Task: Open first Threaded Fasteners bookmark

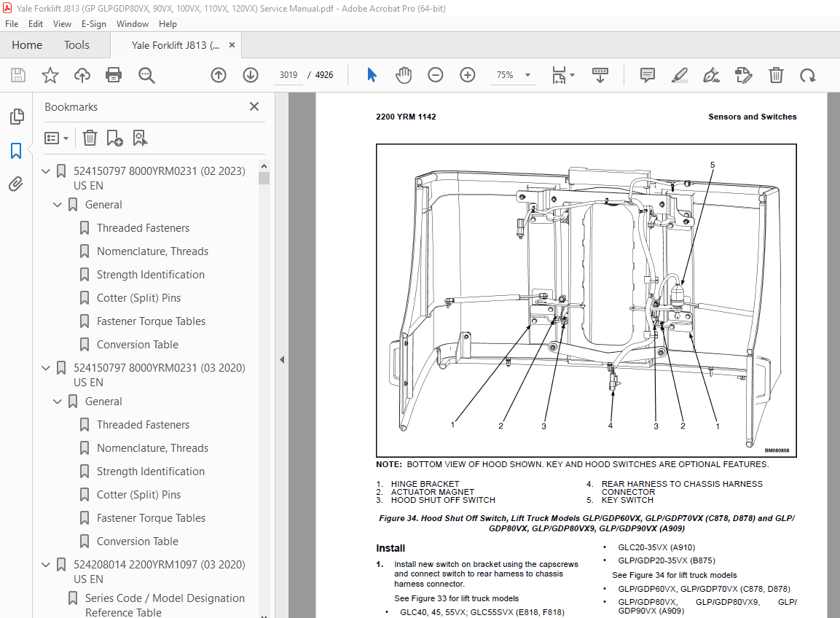Action: coord(143,228)
